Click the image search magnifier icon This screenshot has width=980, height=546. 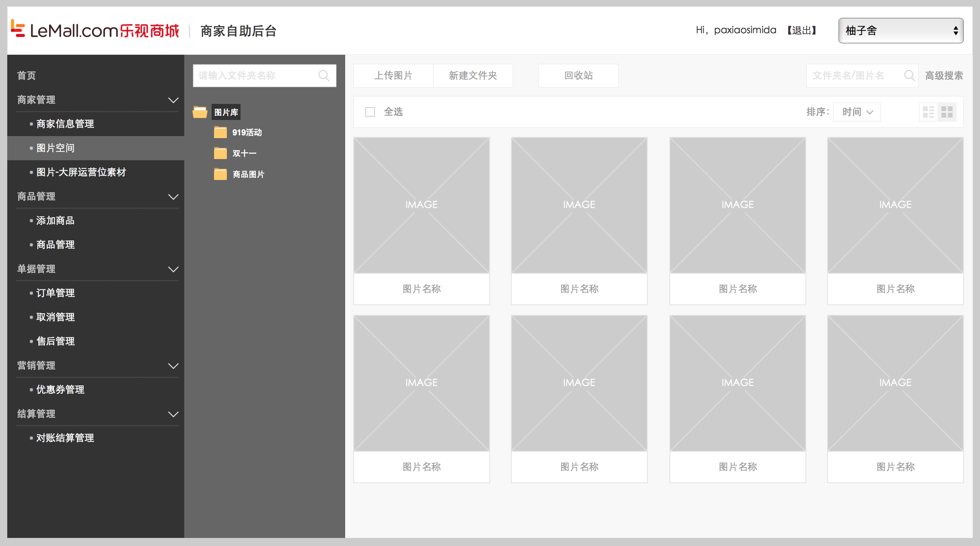[x=909, y=75]
